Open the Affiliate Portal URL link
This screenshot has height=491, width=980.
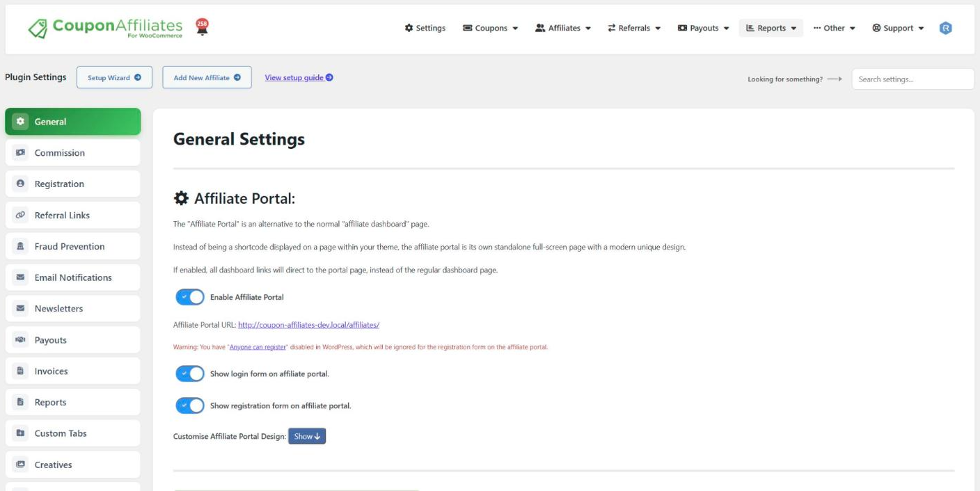click(x=308, y=325)
